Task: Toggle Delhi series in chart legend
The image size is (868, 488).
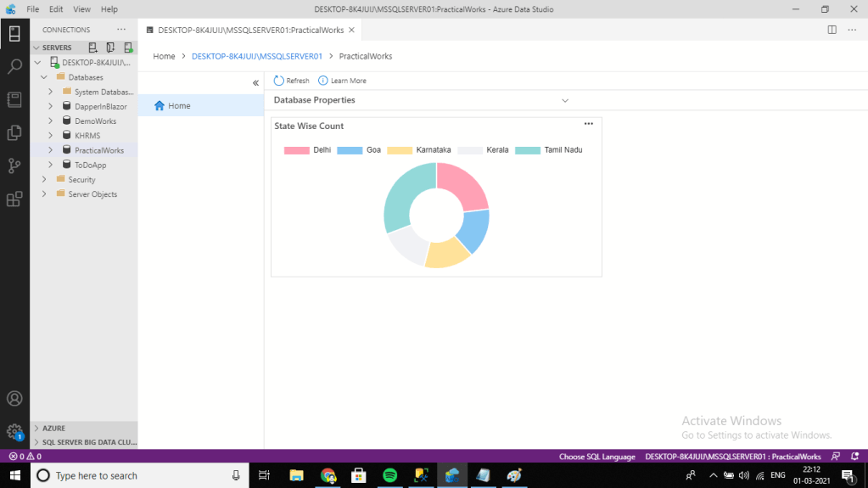Action: point(307,150)
